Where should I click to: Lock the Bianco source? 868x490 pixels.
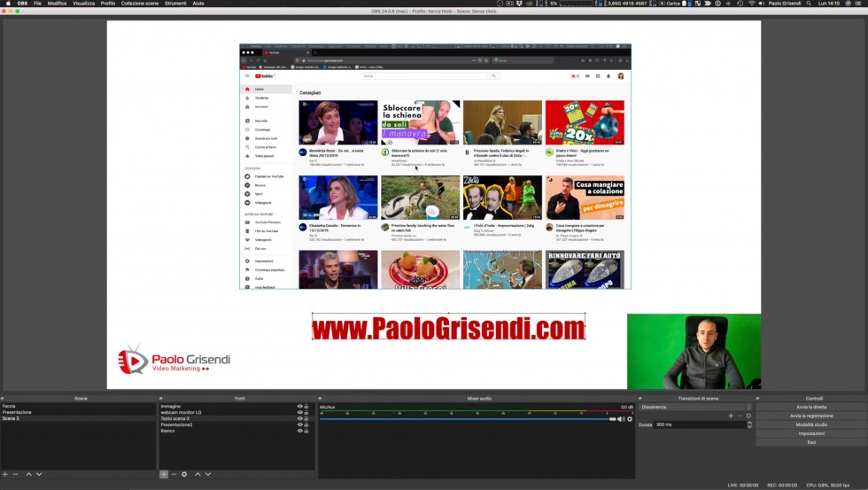[x=306, y=431]
